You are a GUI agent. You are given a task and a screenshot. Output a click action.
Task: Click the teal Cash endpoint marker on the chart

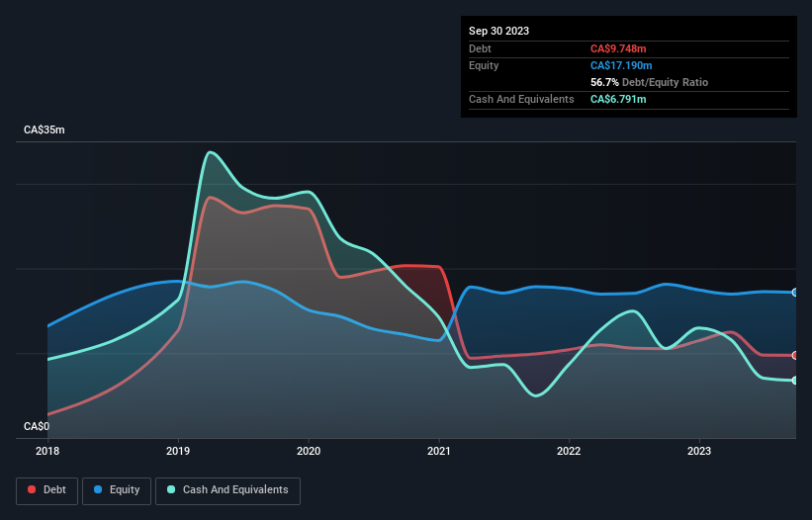(x=795, y=381)
